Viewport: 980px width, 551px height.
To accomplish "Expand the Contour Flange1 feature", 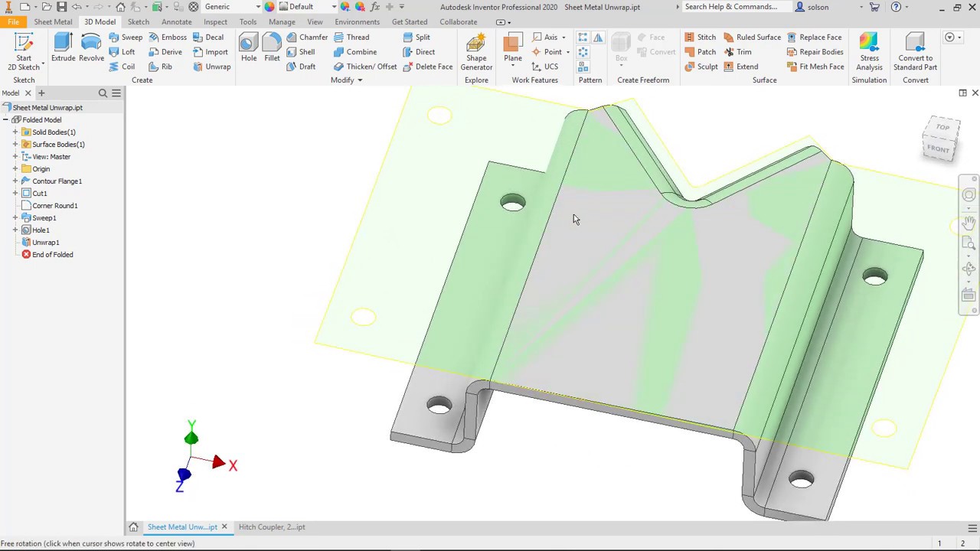I will pyautogui.click(x=15, y=181).
